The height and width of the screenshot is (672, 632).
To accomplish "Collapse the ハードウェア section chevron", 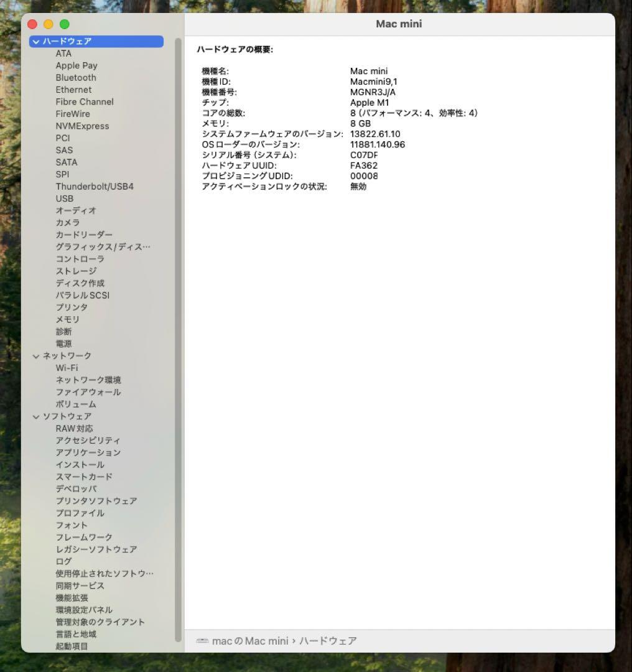I will (x=36, y=42).
